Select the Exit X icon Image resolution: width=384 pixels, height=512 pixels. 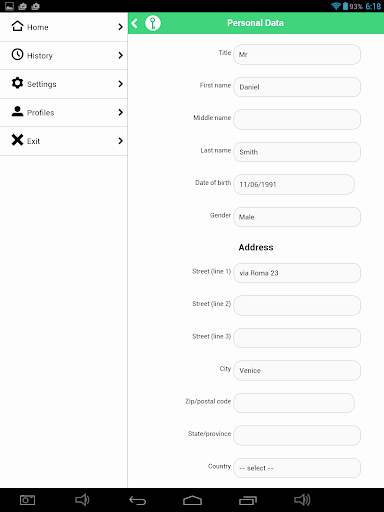click(x=17, y=140)
